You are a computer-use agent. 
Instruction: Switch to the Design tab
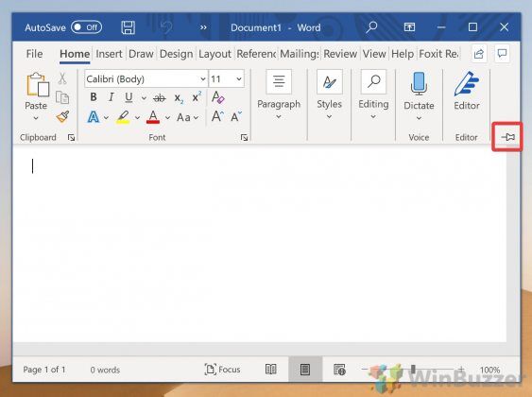click(x=176, y=54)
